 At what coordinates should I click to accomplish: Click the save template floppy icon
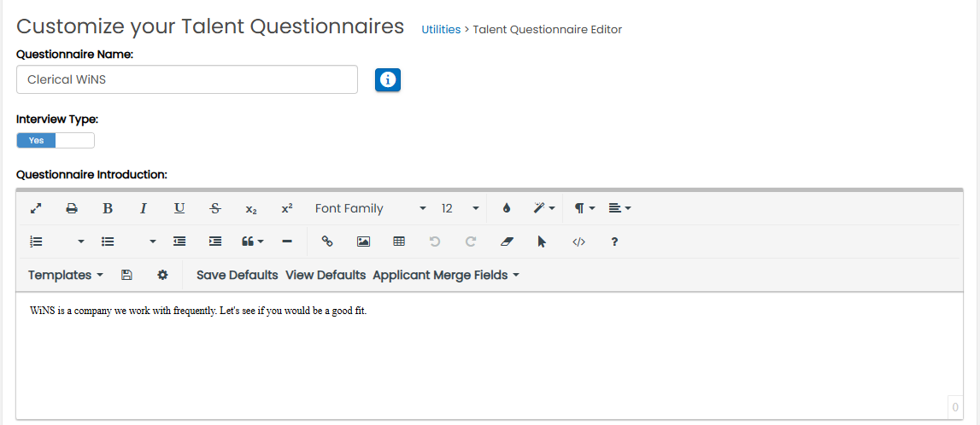126,275
